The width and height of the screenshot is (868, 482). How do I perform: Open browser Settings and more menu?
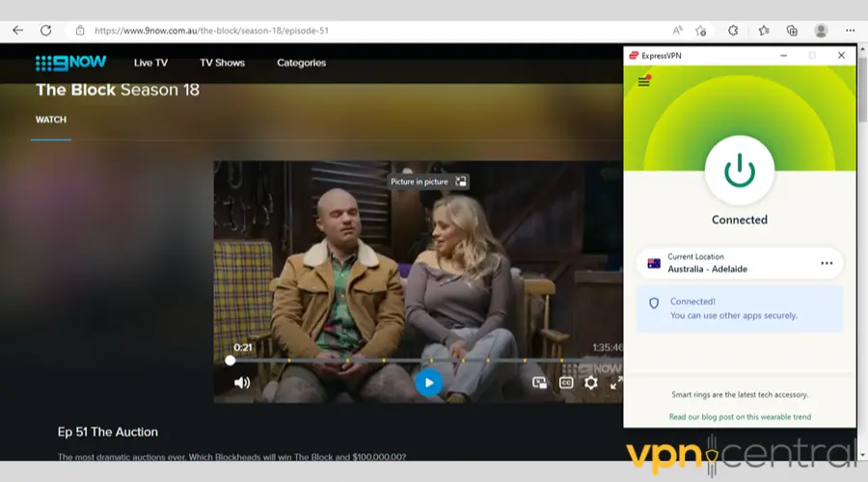[x=851, y=31]
